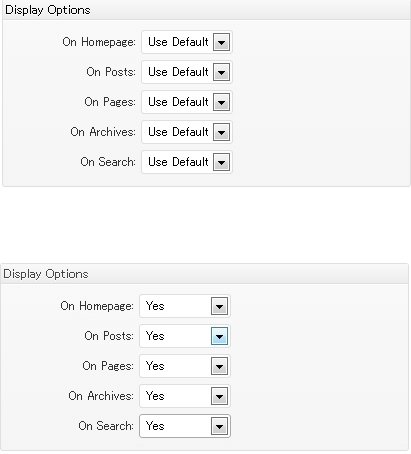Click Display Options header above Use Default dropdowns
411x454 pixels.
point(48,10)
